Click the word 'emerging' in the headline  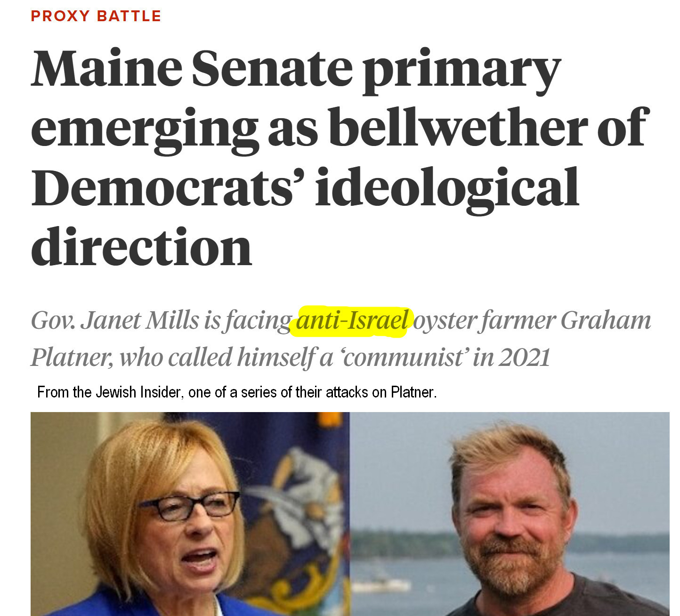145,127
